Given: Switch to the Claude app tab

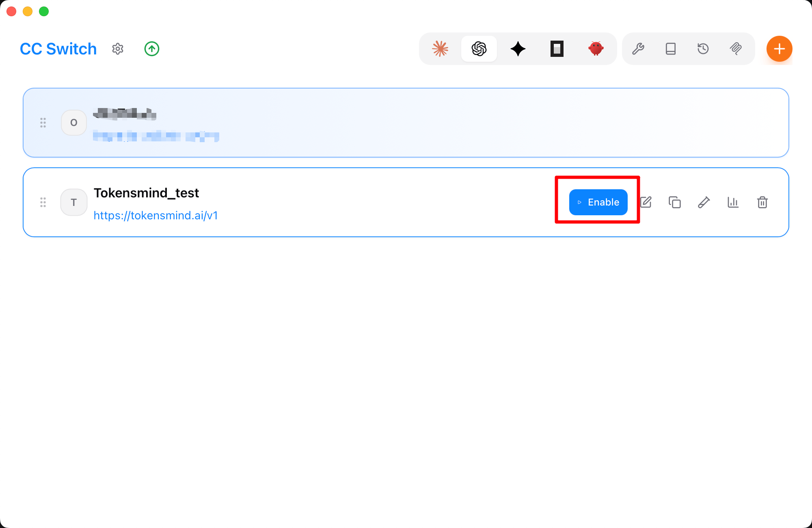Looking at the screenshot, I should click(x=440, y=49).
